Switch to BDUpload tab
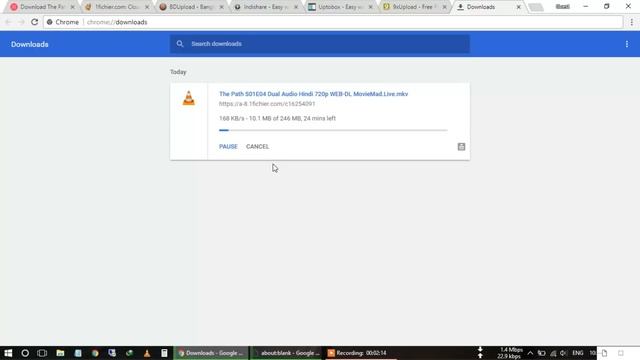 tap(191, 7)
